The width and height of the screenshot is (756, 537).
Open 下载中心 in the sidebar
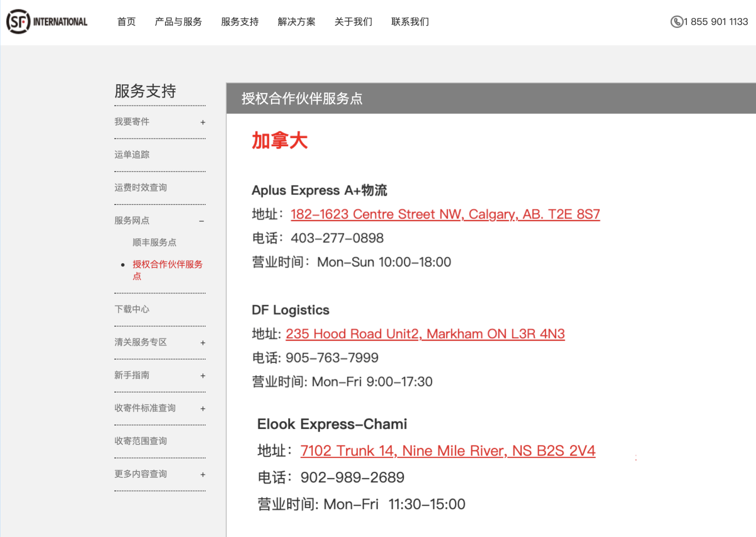(132, 309)
